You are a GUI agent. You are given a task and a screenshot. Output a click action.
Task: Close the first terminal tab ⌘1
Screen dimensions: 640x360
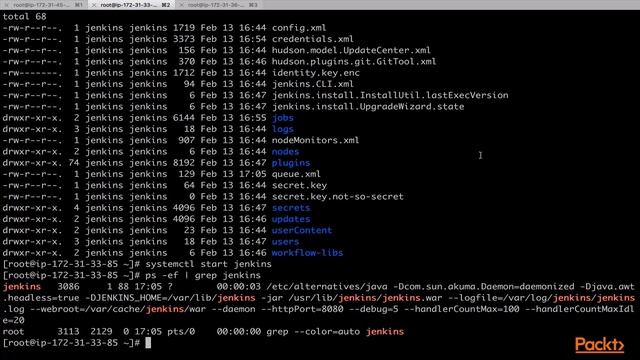click(7, 5)
